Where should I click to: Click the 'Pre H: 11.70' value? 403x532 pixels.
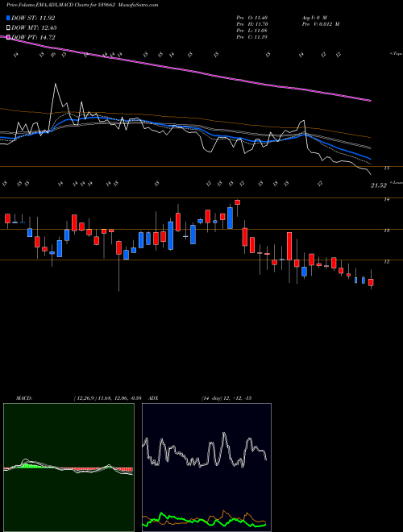coord(252,24)
